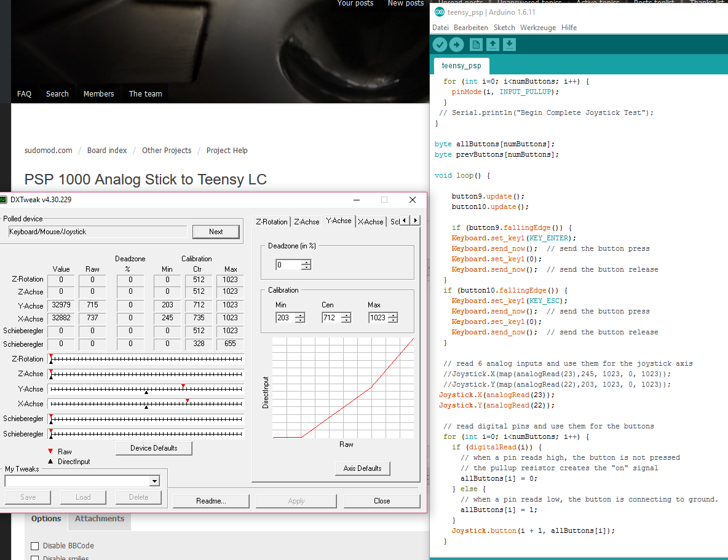Click the Y-Achse axis slider bar

point(146,389)
